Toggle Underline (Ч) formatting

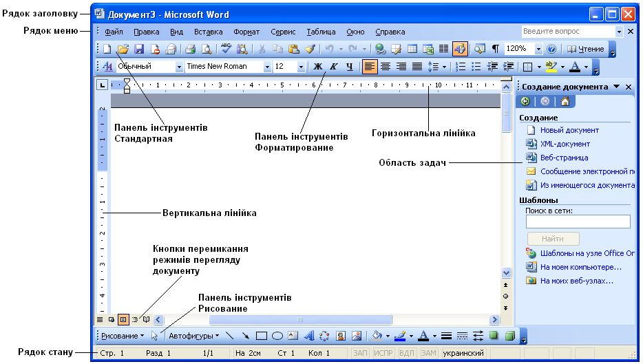pos(350,67)
